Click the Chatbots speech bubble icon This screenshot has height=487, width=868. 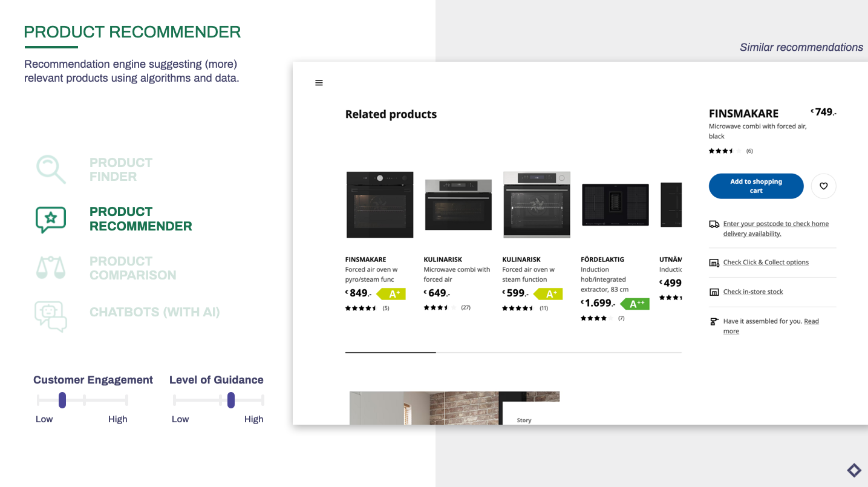(x=51, y=316)
